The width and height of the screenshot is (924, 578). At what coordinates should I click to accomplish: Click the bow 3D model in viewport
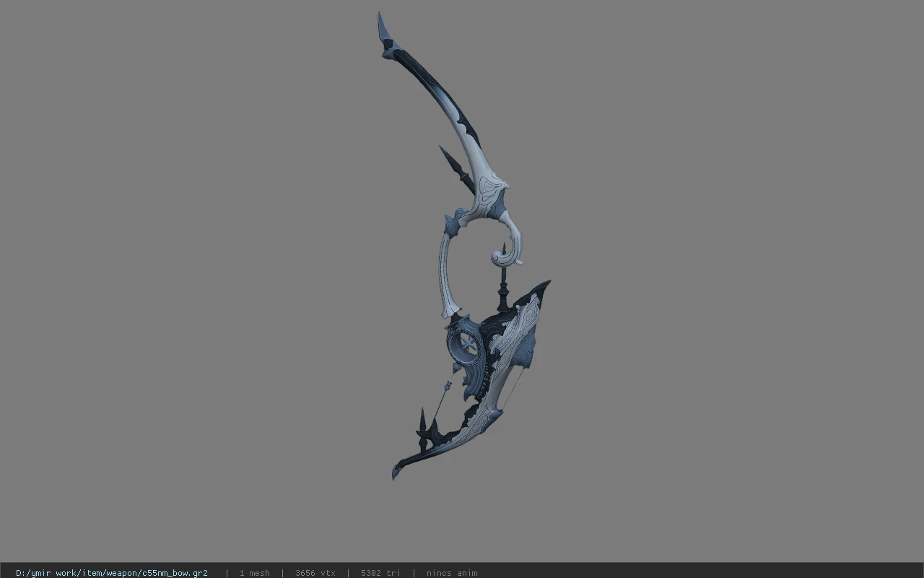(x=466, y=246)
